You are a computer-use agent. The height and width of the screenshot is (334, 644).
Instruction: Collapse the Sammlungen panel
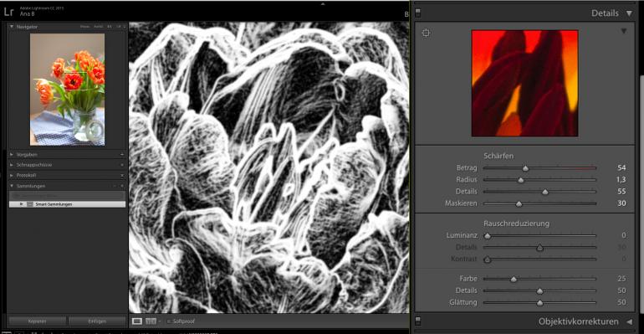[x=12, y=186]
